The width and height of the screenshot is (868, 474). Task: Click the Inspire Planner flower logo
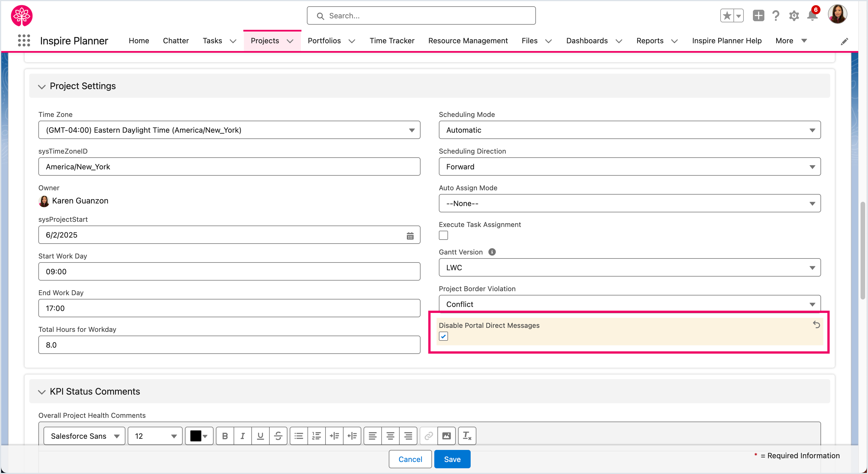(21, 15)
